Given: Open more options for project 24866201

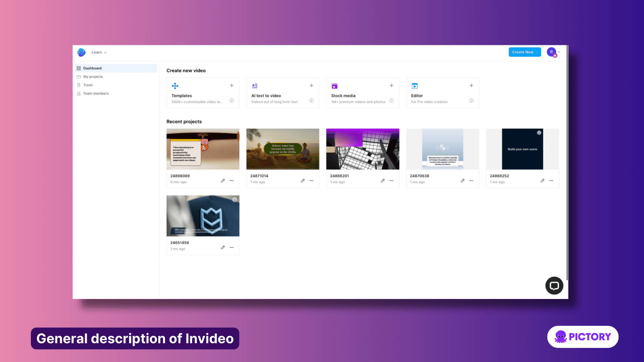Looking at the screenshot, I should click(391, 181).
